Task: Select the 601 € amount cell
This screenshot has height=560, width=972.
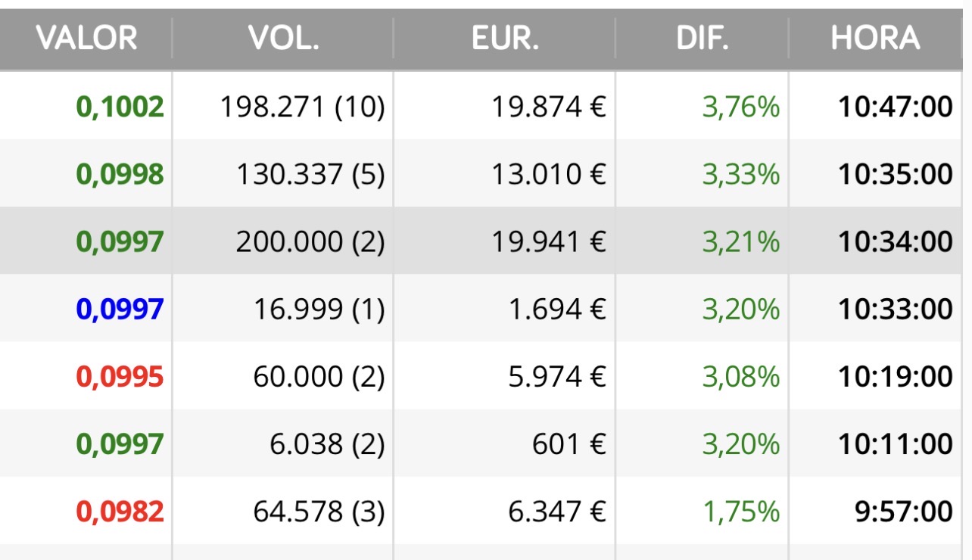Action: tap(569, 443)
